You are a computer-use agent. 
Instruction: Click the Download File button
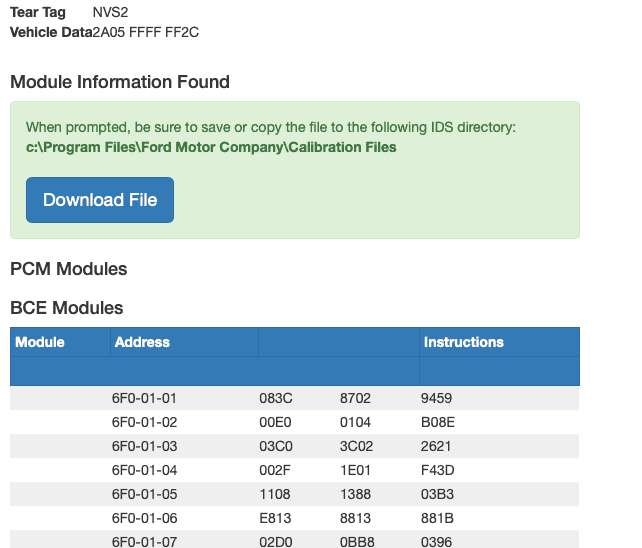[x=100, y=200]
